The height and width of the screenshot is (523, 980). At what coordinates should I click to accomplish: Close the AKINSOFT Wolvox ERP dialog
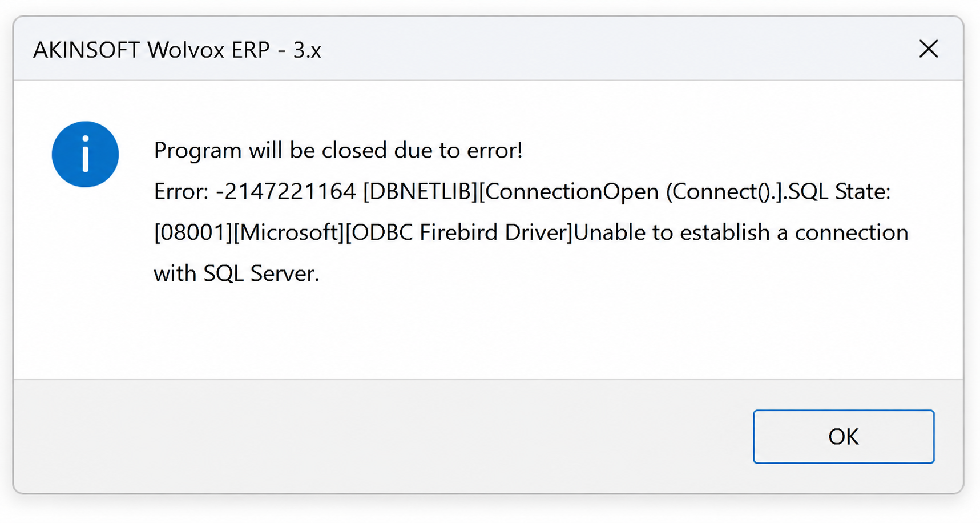click(929, 49)
